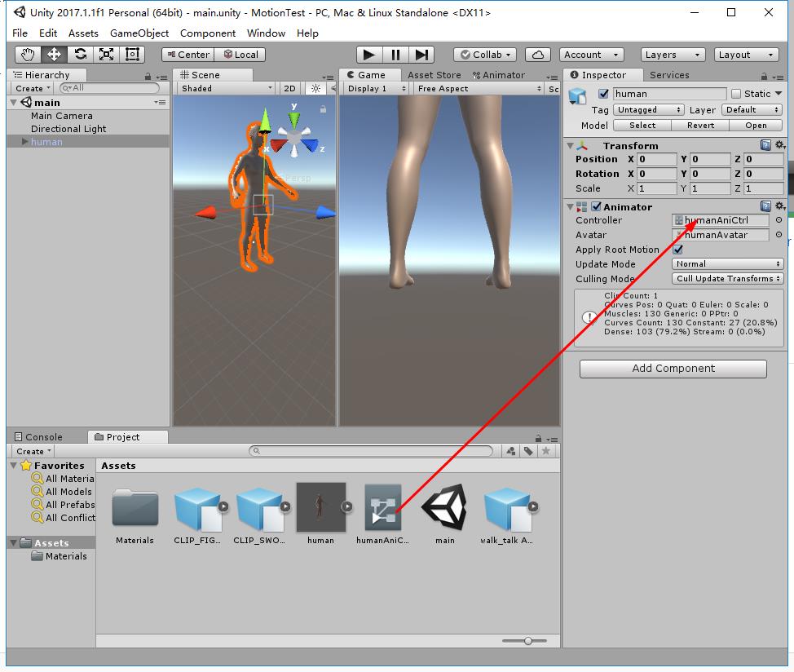This screenshot has width=794, height=672.
Task: Open the Layer Default dropdown
Action: [752, 109]
